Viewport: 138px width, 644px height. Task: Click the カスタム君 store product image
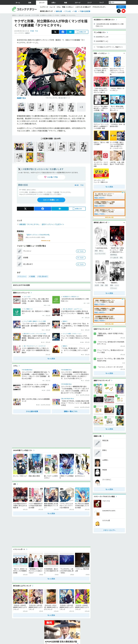97,523
